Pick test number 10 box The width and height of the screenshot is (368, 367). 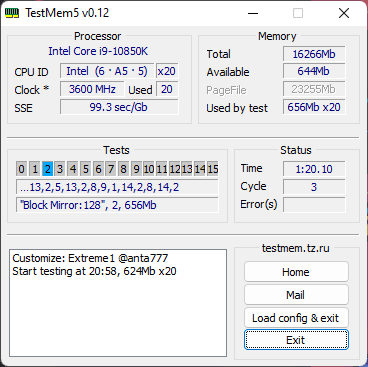pyautogui.click(x=149, y=169)
